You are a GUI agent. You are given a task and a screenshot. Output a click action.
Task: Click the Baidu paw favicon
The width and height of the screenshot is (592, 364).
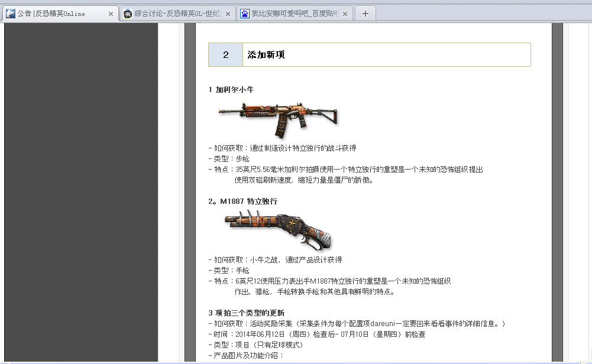(x=245, y=14)
